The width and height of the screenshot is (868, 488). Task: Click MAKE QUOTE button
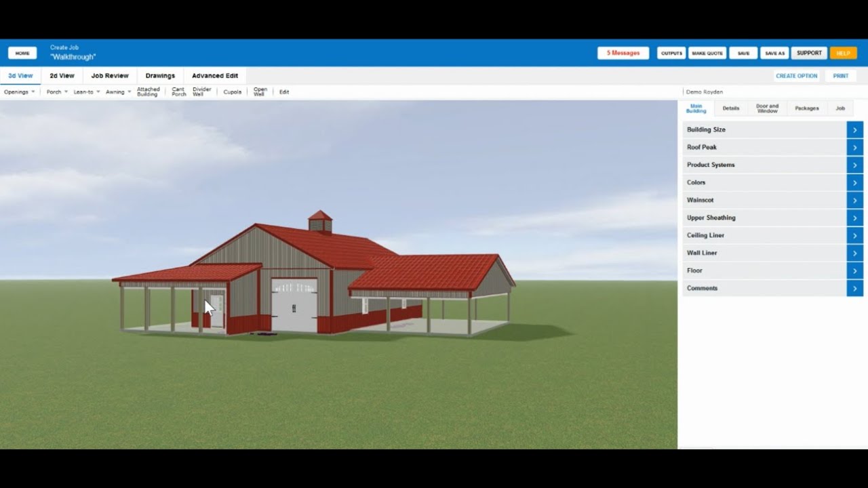coord(707,53)
